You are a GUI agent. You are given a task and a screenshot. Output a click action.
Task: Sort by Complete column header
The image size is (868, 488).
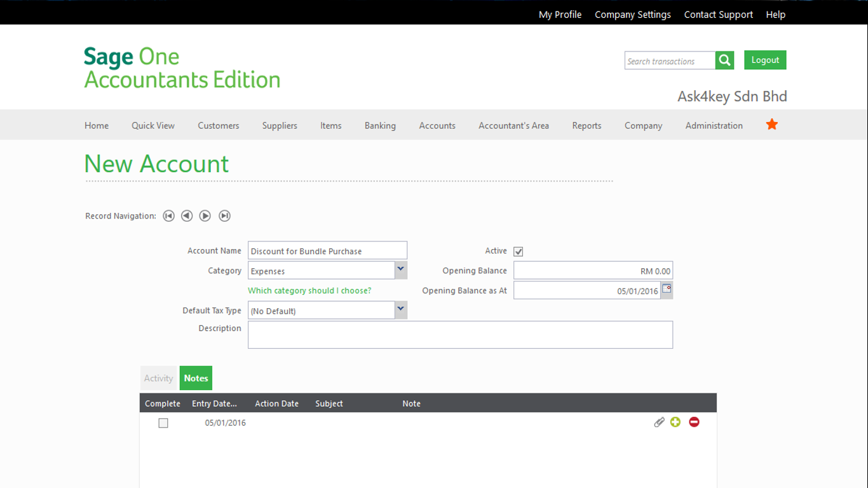[x=163, y=403]
